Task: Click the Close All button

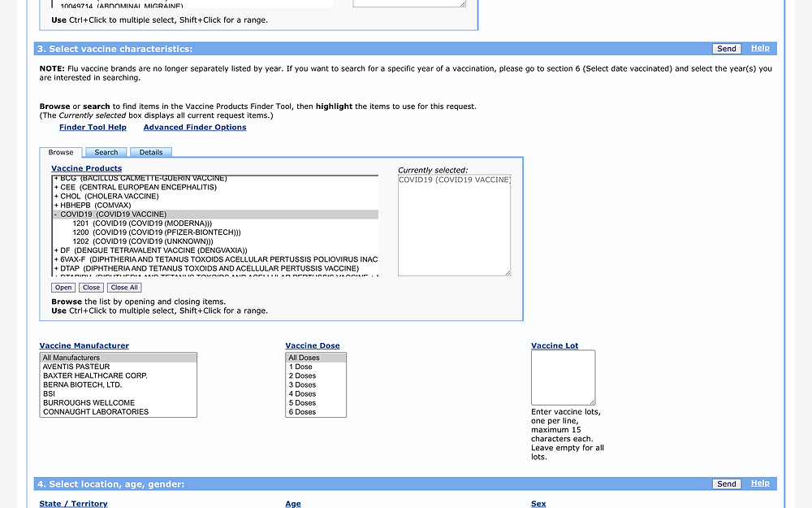Action: [x=124, y=288]
